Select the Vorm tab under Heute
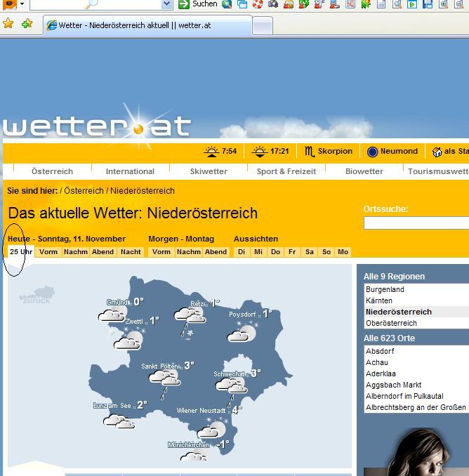This screenshot has height=476, width=469. [48, 251]
